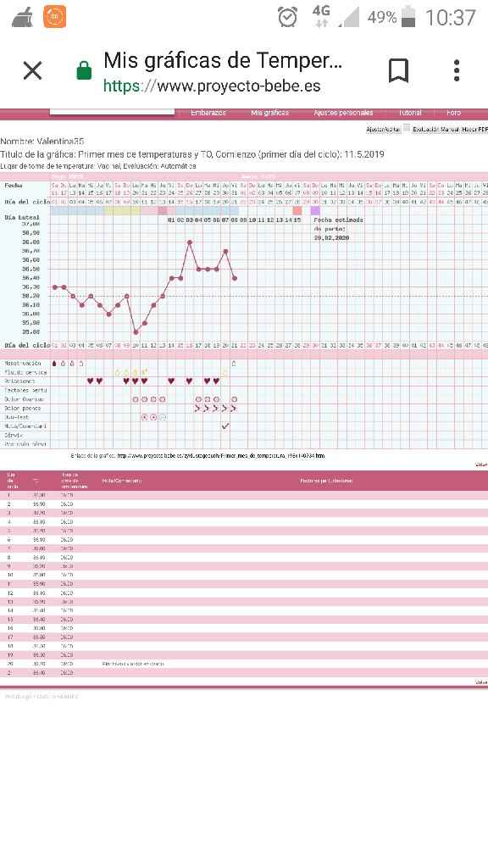Tap the battery status icon
This screenshot has height=868, width=488.
(x=408, y=17)
